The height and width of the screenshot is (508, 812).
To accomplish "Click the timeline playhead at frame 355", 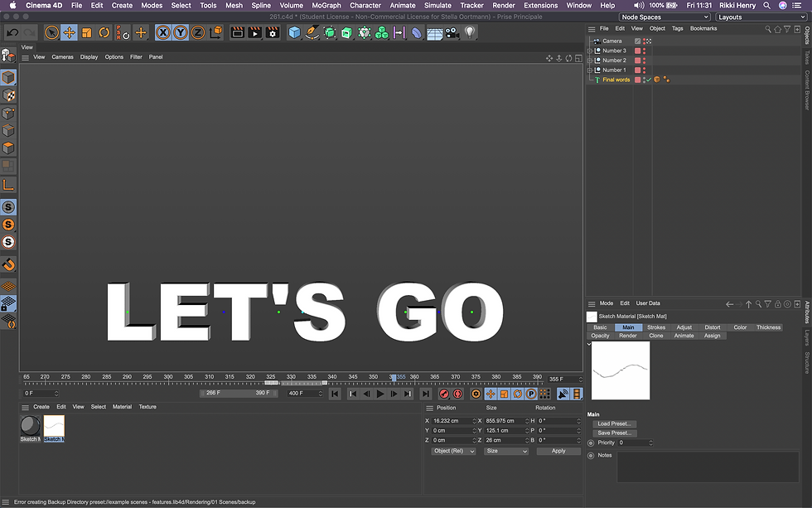I will coord(394,378).
